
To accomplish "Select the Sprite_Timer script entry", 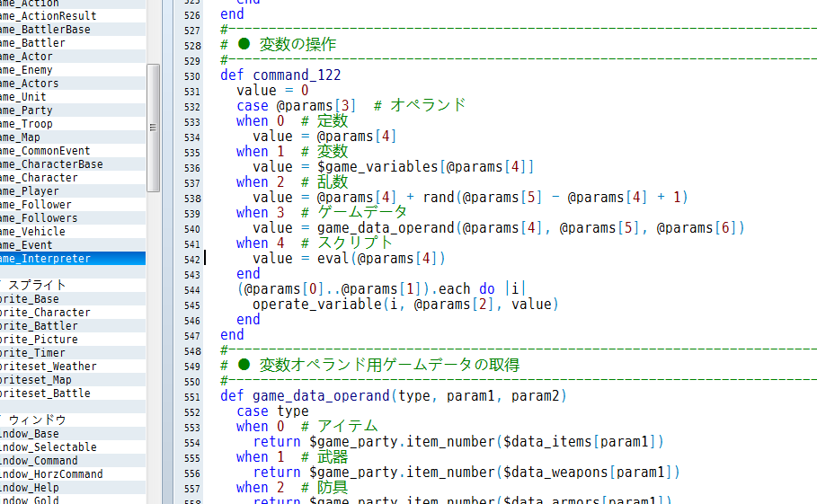I will point(73,353).
